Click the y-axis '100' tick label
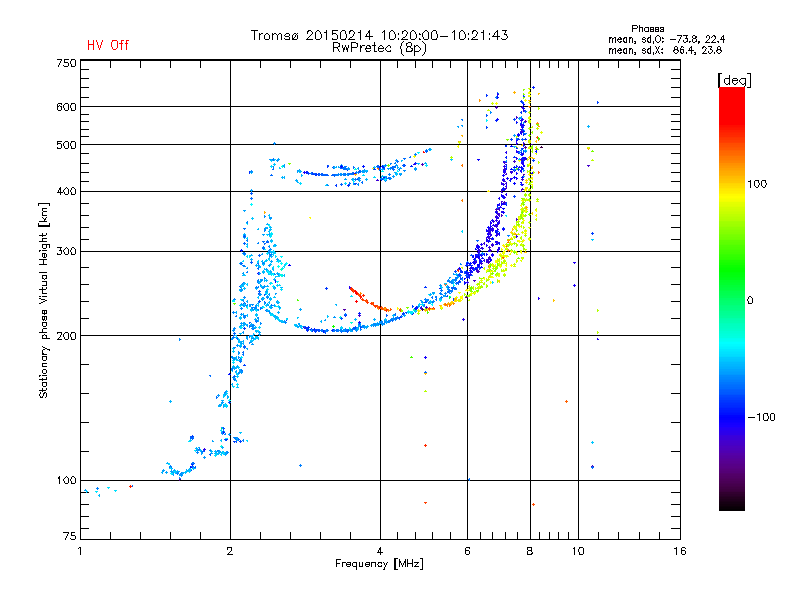 (66, 481)
